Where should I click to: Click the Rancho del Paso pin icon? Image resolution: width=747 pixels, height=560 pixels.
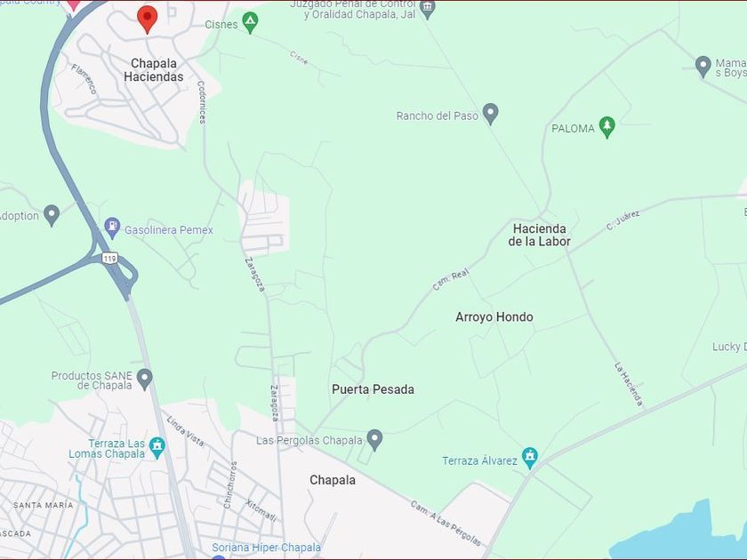pos(490,114)
